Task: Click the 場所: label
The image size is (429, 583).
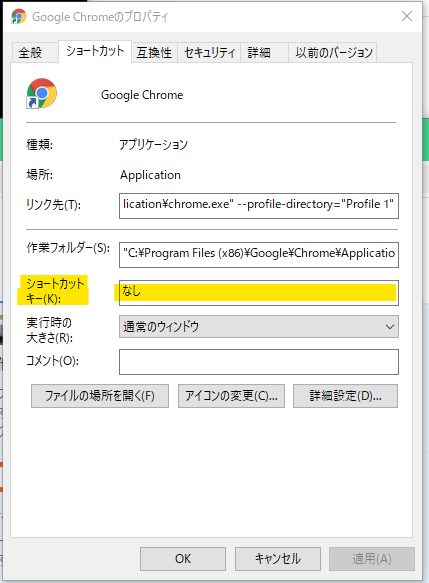Action: point(39,174)
